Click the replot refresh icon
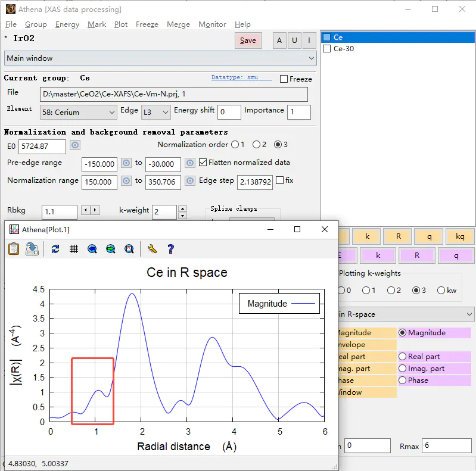 (55, 249)
